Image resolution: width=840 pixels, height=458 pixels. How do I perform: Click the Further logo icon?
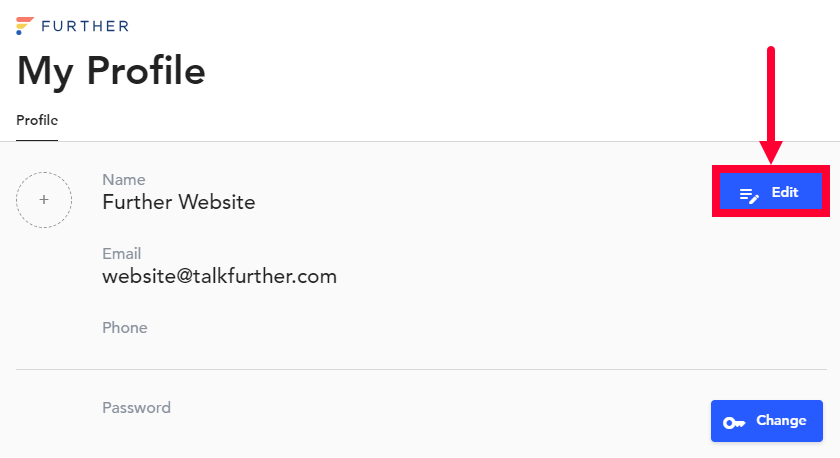coord(25,26)
